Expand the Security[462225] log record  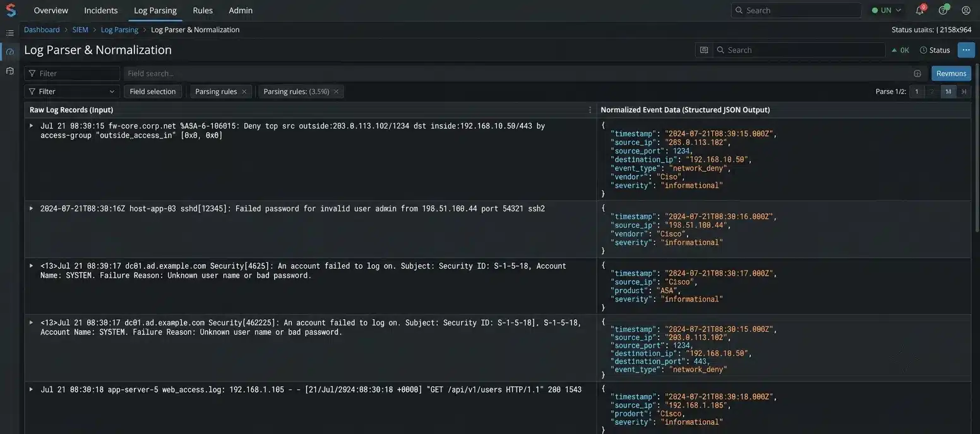(31, 322)
